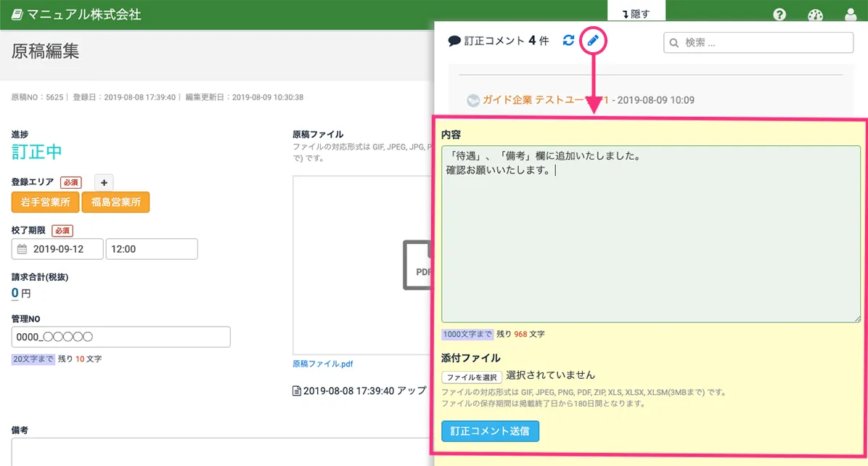The width and height of the screenshot is (868, 466).
Task: Click the search magnifier icon
Action: click(x=673, y=43)
